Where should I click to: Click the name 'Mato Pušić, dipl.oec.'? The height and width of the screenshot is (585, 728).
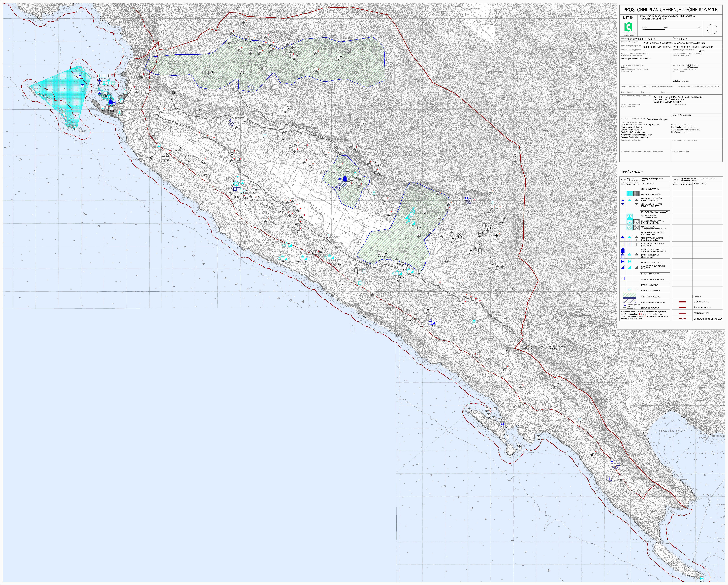(x=681, y=81)
